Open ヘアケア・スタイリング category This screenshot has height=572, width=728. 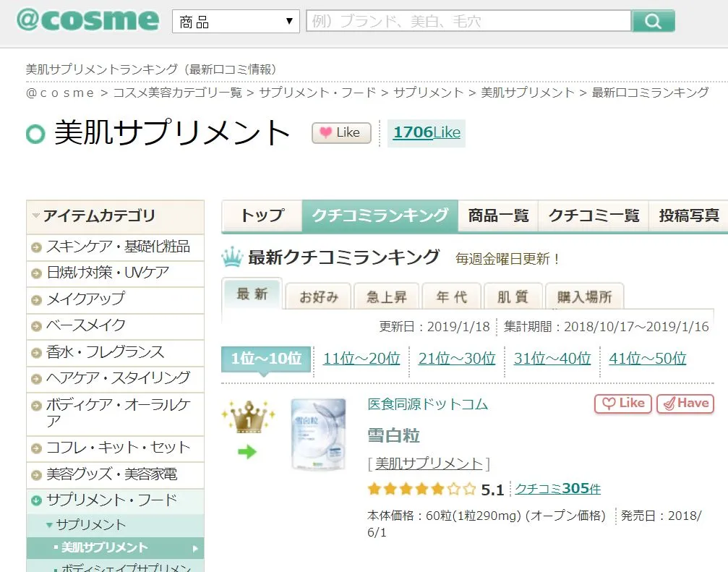[115, 378]
